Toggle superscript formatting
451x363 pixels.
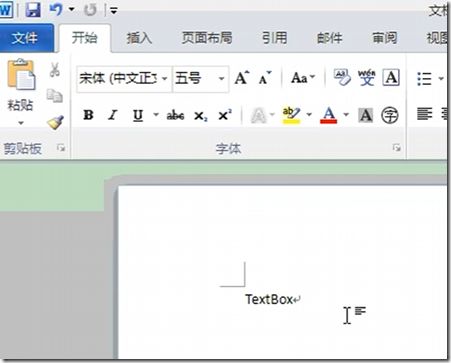click(225, 115)
